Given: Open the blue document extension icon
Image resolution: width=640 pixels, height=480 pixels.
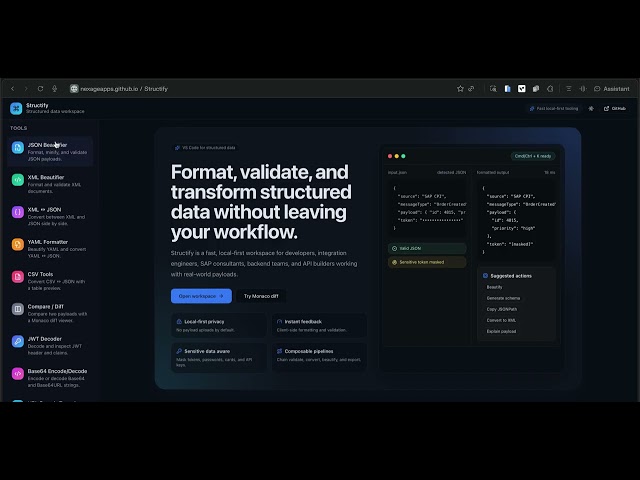Looking at the screenshot, I should (507, 89).
